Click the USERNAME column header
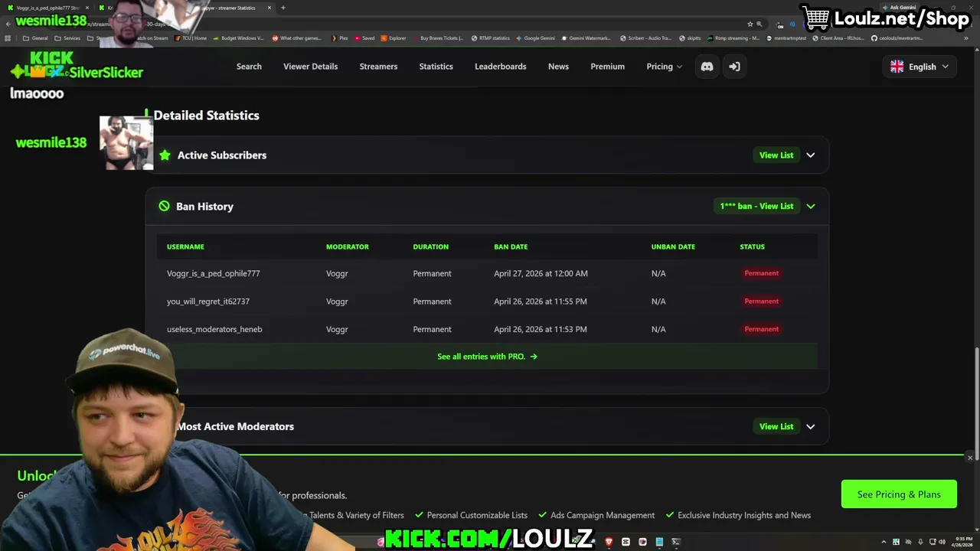This screenshot has width=980, height=551. [x=185, y=246]
